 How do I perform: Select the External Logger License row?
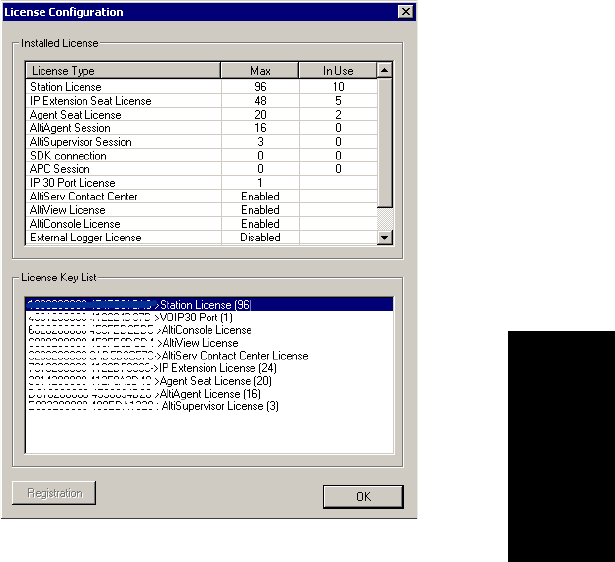click(x=202, y=237)
